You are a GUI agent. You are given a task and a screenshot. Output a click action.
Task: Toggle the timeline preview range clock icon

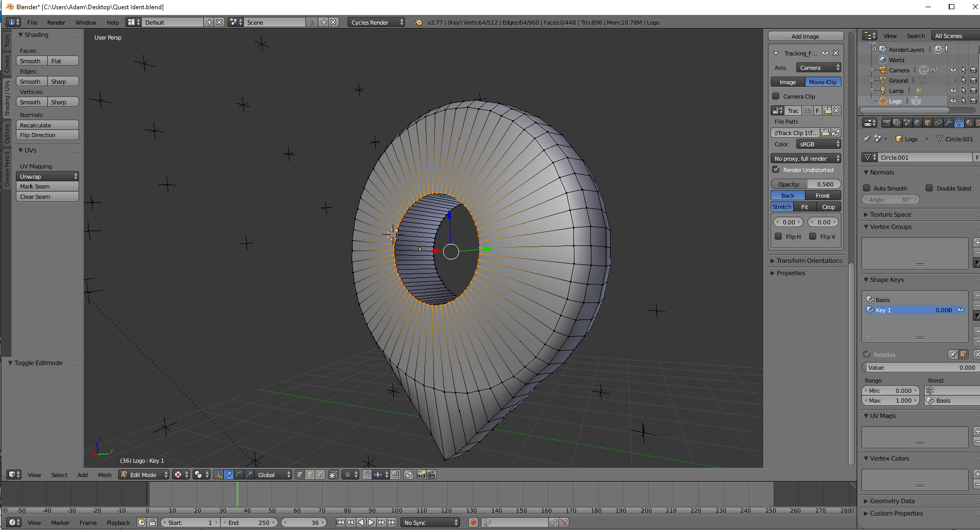pos(142,522)
